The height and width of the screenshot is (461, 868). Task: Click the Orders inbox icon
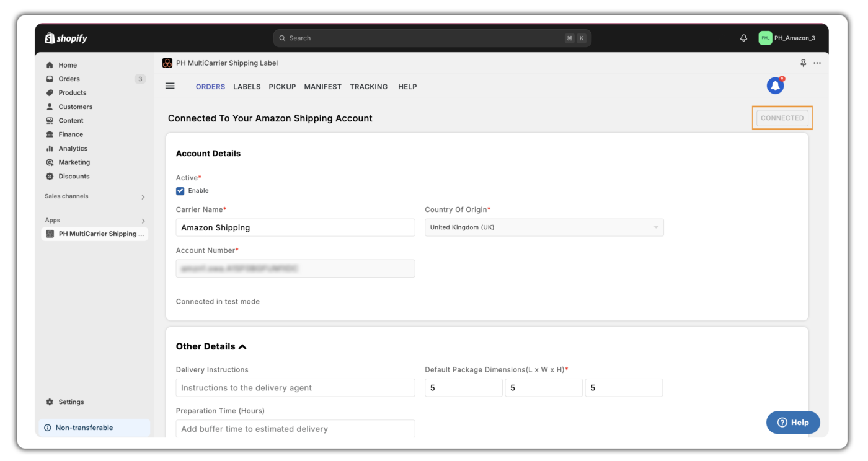click(50, 79)
